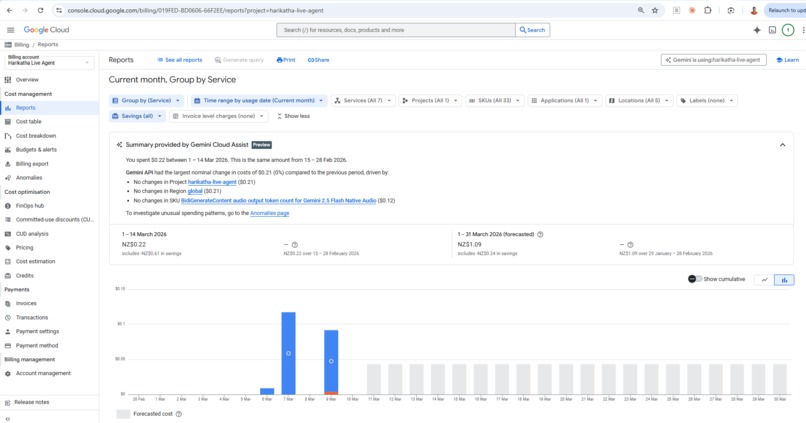Viewport: 806px width, 423px height.
Task: Bookmark this page with the star icon
Action: click(x=655, y=10)
